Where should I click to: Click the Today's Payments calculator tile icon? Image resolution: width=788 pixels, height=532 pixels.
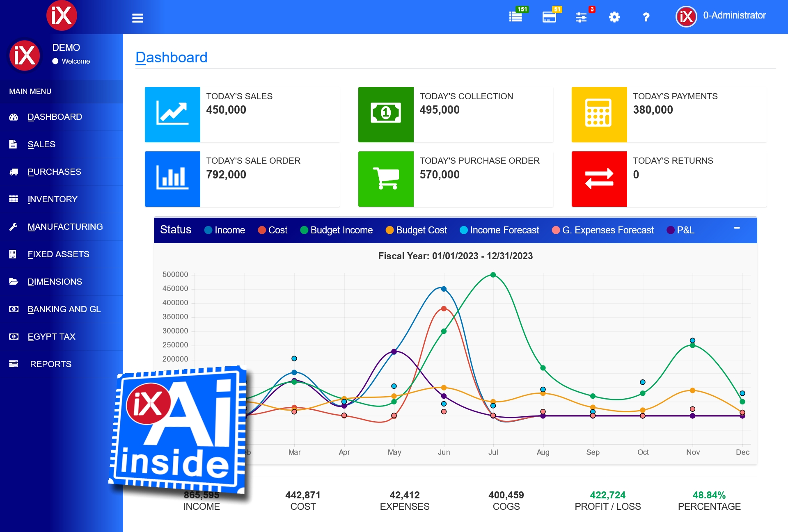[599, 114]
